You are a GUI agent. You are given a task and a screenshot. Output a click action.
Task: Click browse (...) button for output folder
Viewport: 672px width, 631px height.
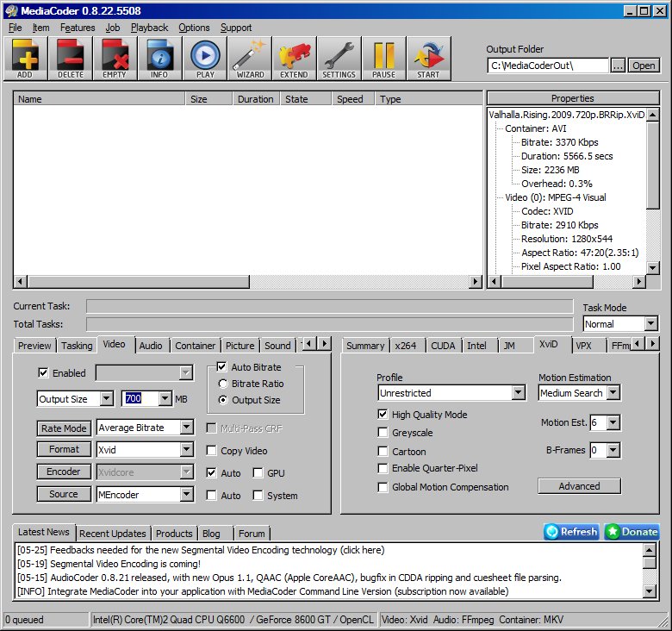(x=618, y=66)
